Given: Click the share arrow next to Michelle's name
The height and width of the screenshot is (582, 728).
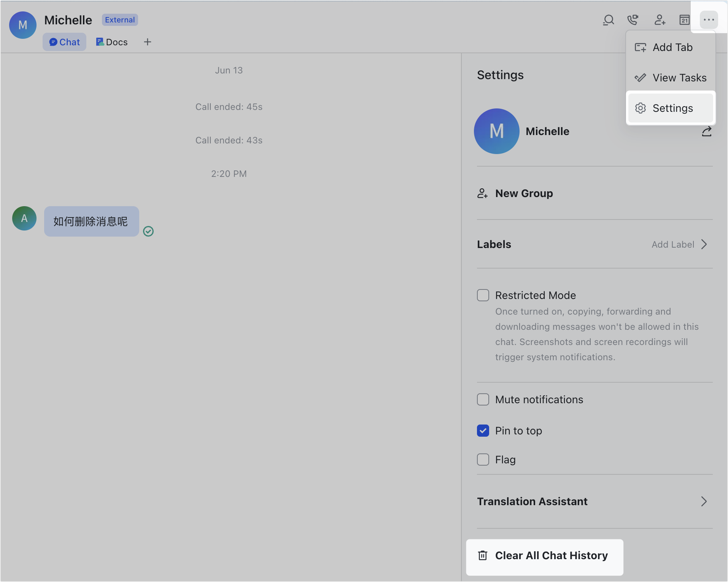Looking at the screenshot, I should (707, 131).
